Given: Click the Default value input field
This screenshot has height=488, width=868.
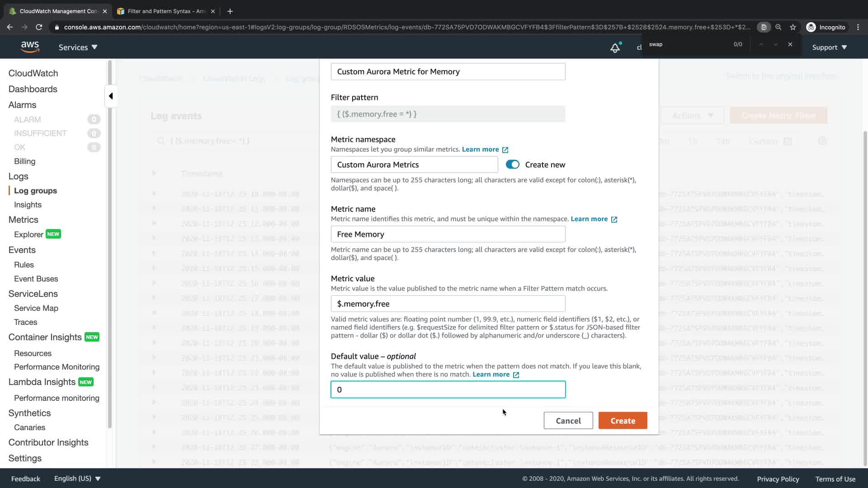Looking at the screenshot, I should click(448, 389).
